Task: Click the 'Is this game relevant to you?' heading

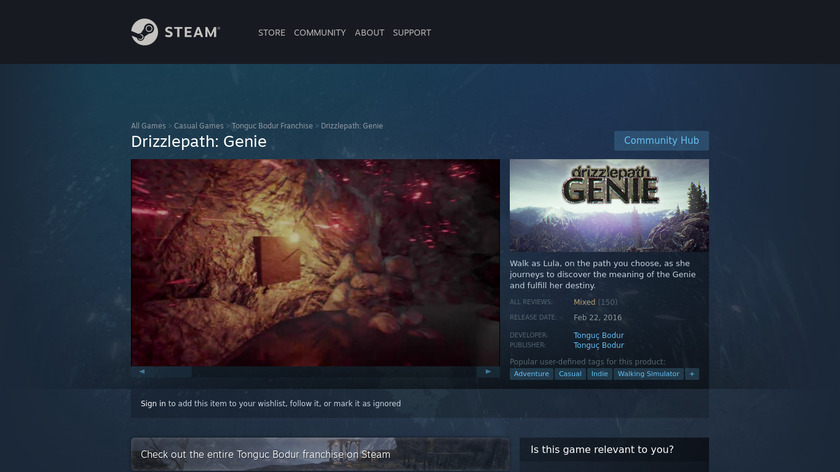Action: click(602, 449)
